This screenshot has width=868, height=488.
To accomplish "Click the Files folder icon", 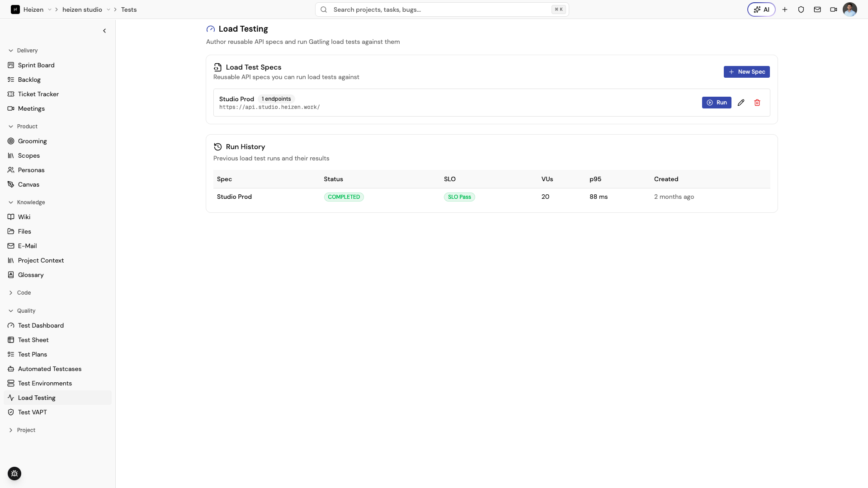I will coord(11,231).
